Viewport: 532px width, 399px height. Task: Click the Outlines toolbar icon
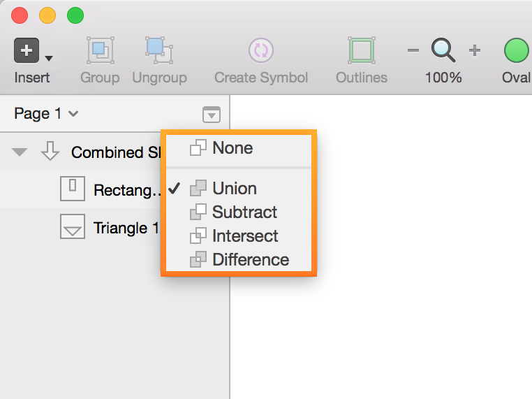click(361, 50)
